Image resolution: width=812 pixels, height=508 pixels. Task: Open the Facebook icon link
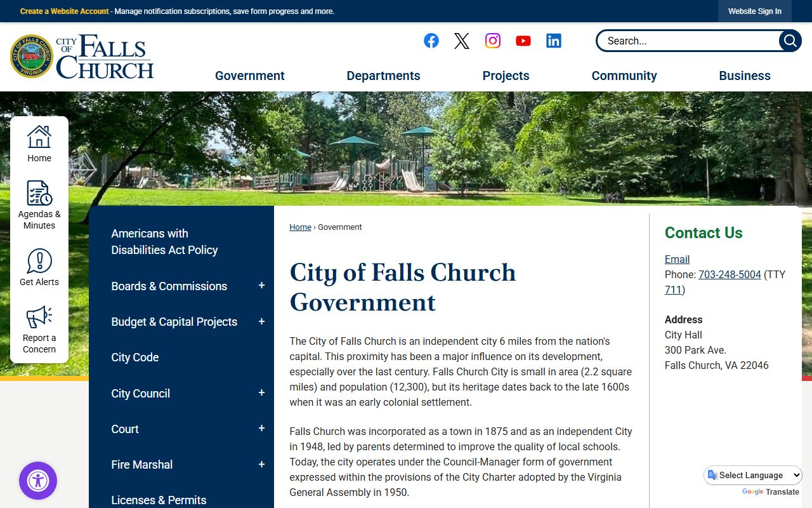tap(431, 41)
